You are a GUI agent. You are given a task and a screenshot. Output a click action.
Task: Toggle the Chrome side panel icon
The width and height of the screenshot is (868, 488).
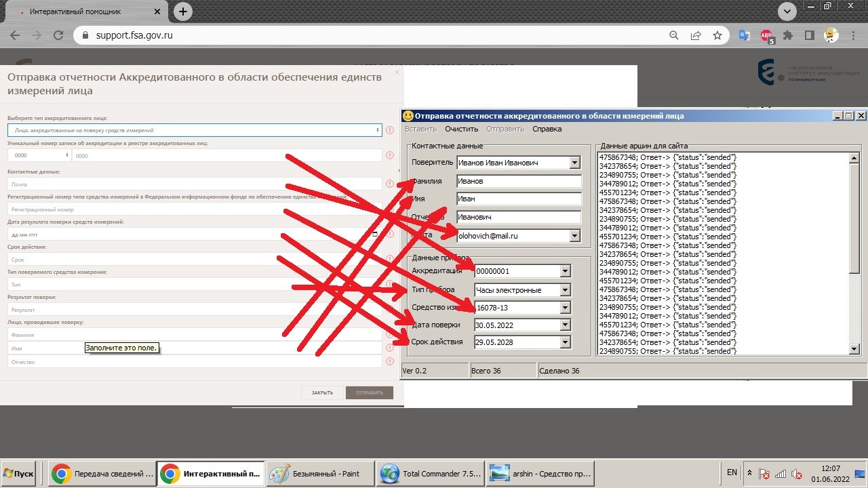click(x=809, y=35)
